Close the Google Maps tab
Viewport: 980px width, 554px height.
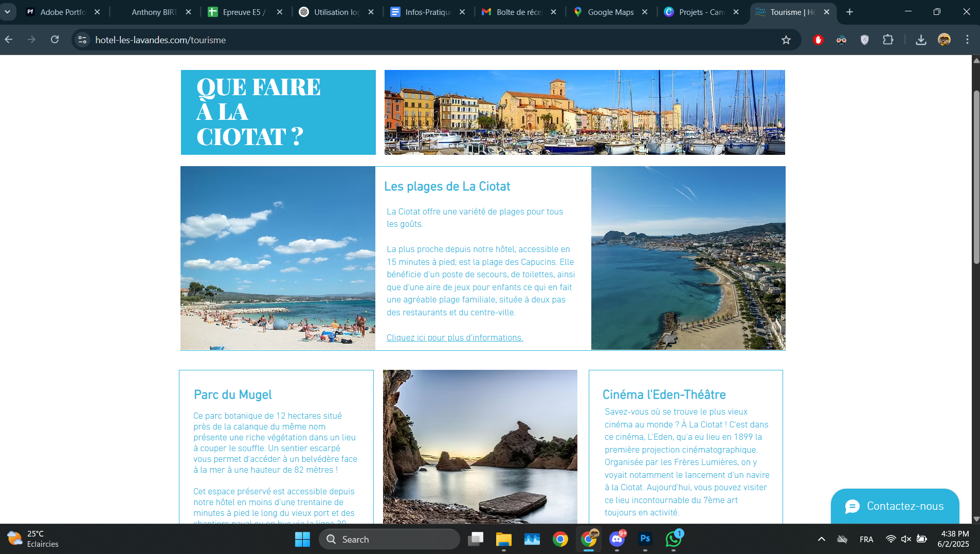(645, 12)
